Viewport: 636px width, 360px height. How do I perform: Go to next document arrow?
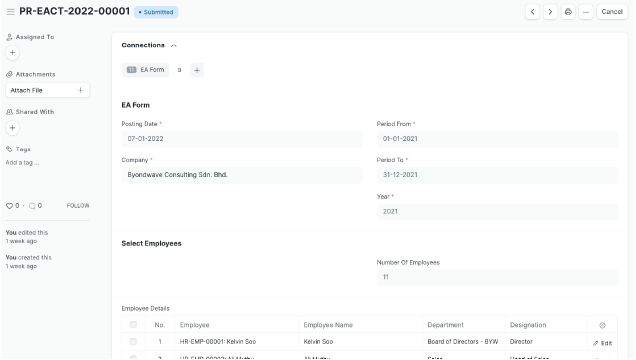(x=550, y=12)
